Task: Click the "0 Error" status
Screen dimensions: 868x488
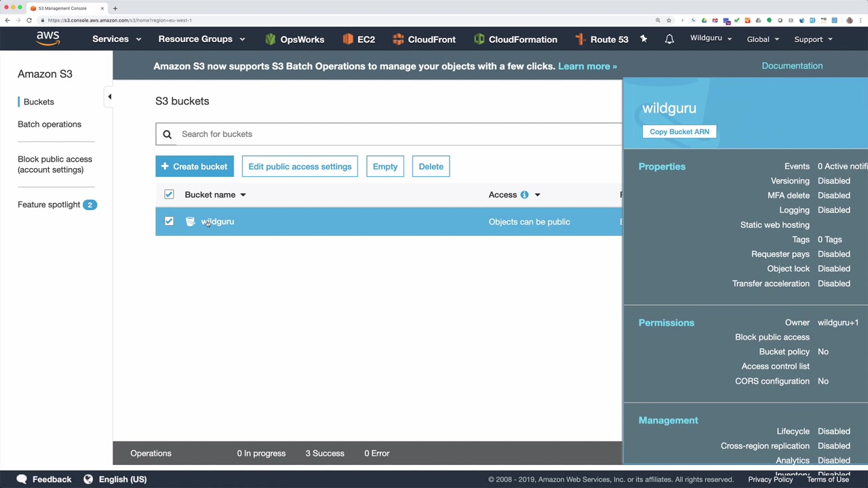Action: coord(377,453)
